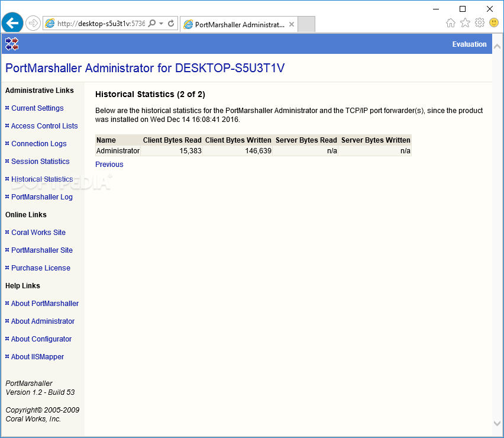504x438 pixels.
Task: Click the browser Back arrow button
Action: pyautogui.click(x=12, y=23)
